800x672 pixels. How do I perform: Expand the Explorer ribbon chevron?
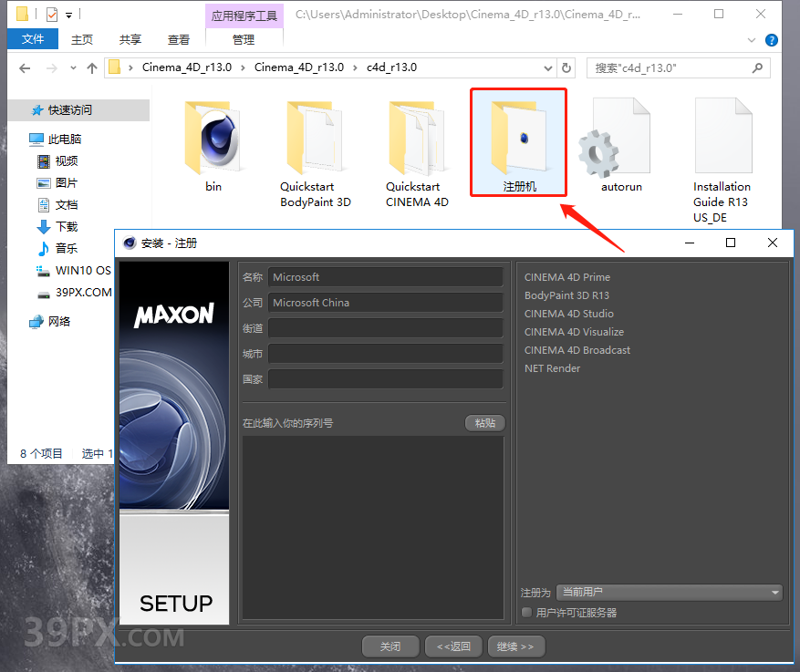pos(752,40)
